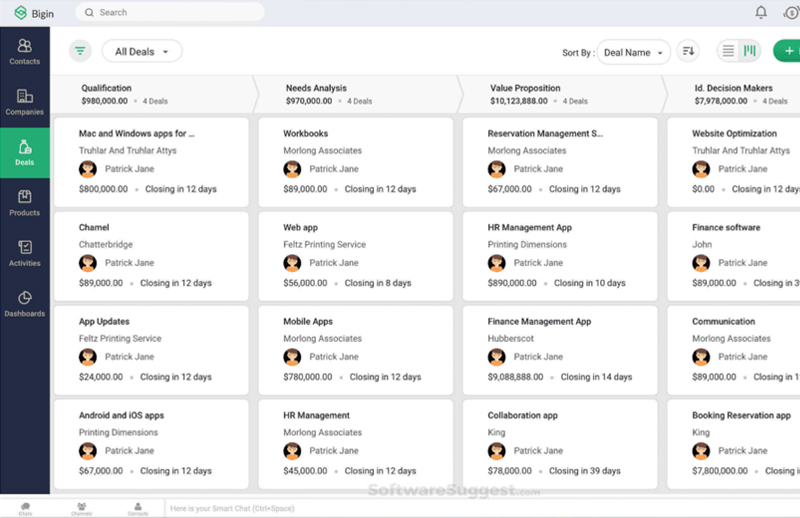Open Dashboards from the sidebar
This screenshot has width=800, height=518.
[x=25, y=304]
